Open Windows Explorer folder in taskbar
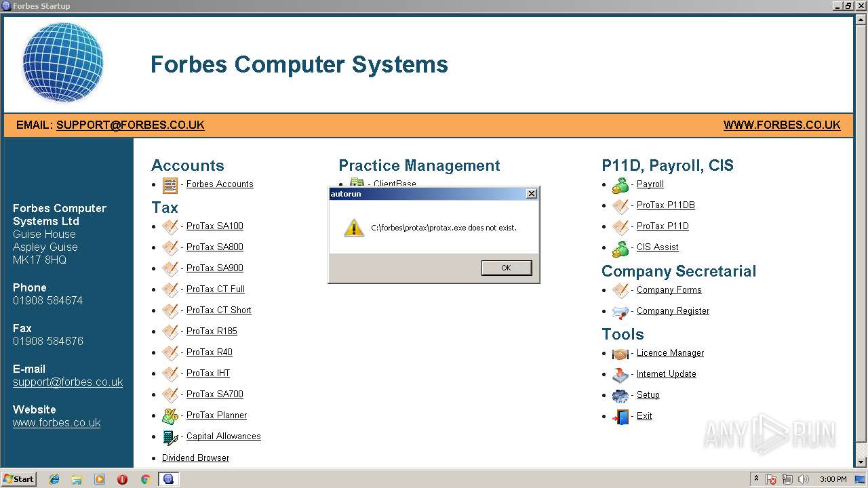868x488 pixels. click(77, 479)
